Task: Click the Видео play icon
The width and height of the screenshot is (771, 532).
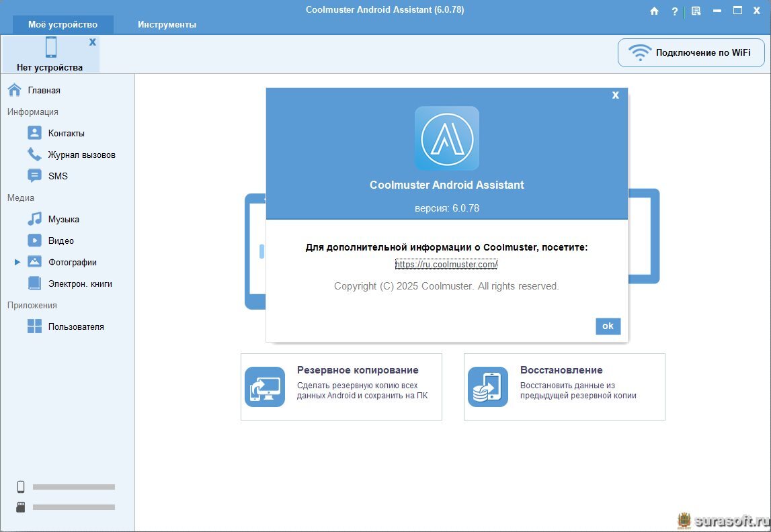Action: pos(34,240)
